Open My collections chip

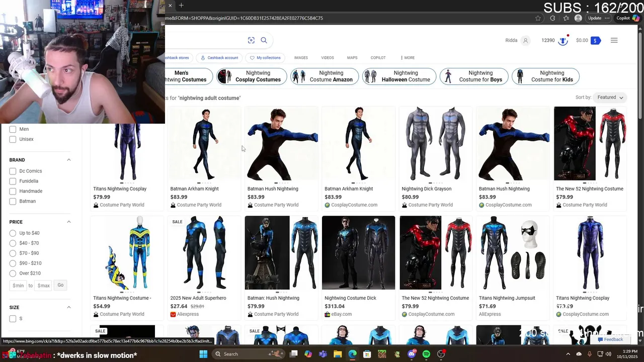pos(265,58)
